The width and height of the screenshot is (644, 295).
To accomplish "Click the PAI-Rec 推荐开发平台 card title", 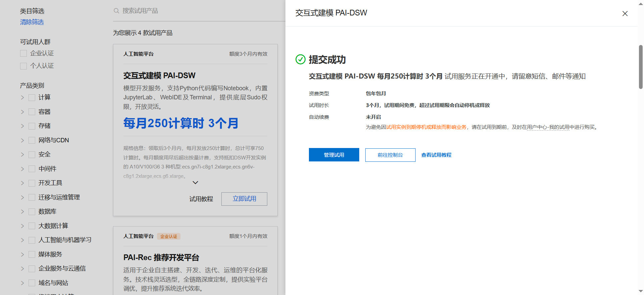I will click(x=161, y=258).
